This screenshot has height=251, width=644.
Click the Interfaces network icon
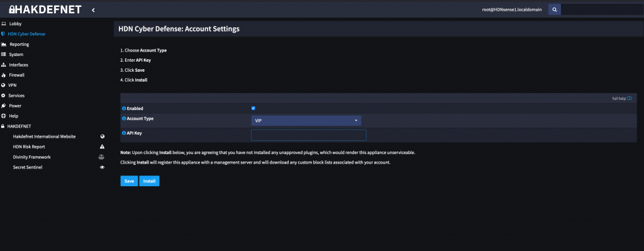click(3, 65)
